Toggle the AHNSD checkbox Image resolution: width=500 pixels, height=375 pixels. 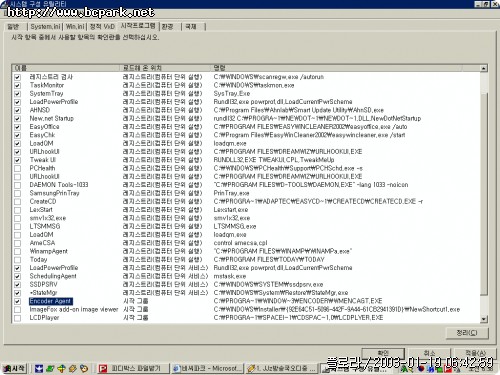17,110
